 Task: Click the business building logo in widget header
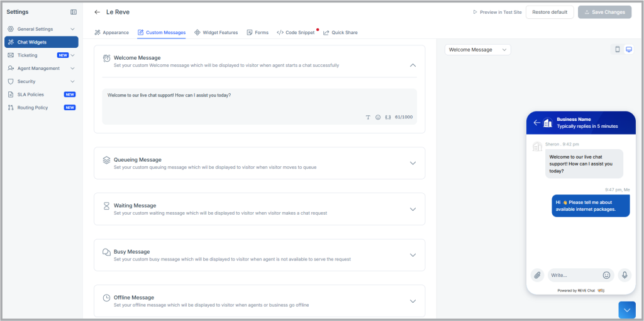click(x=548, y=123)
